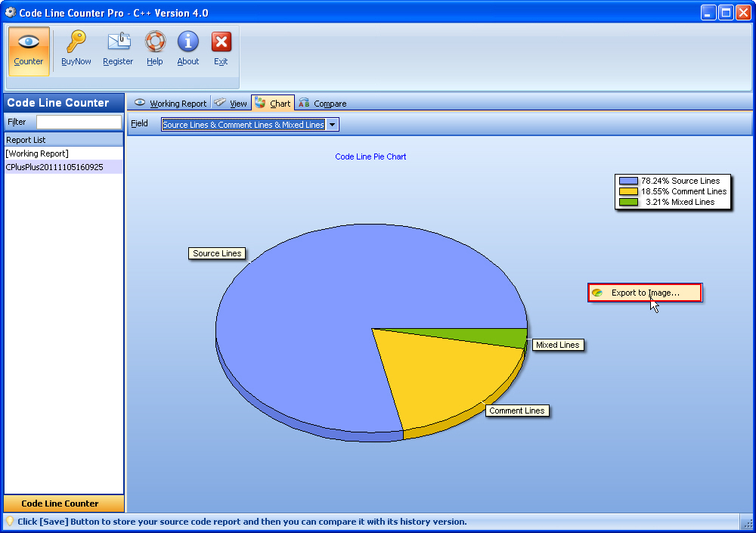Click the Mixed Lines pie label
This screenshot has height=533, width=756.
point(557,345)
